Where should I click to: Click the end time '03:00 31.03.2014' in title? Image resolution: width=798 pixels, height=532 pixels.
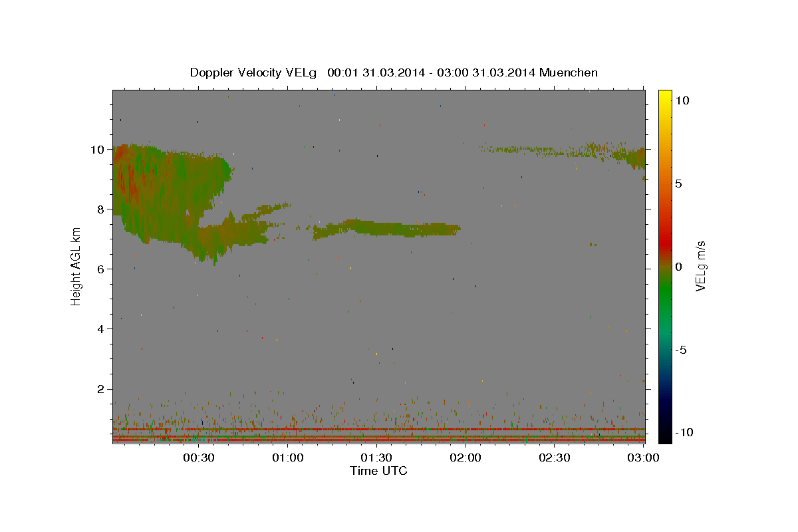(485, 72)
